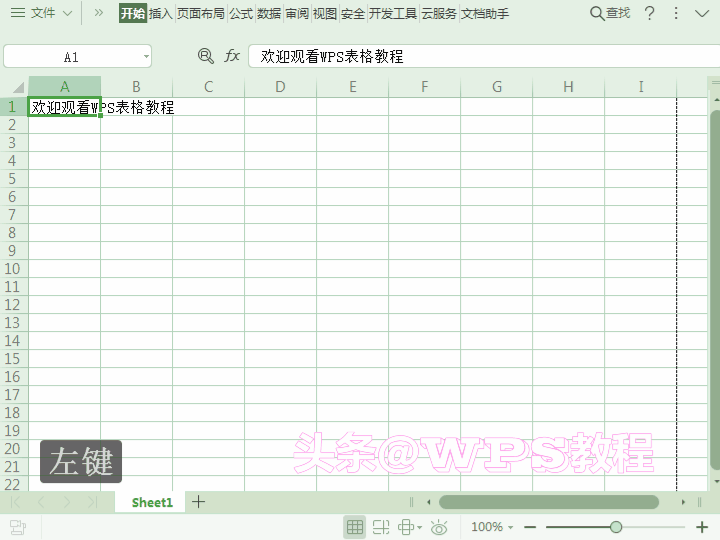Image resolution: width=720 pixels, height=540 pixels.
Task: Select the 开始 ribbon tab
Action: click(x=133, y=13)
